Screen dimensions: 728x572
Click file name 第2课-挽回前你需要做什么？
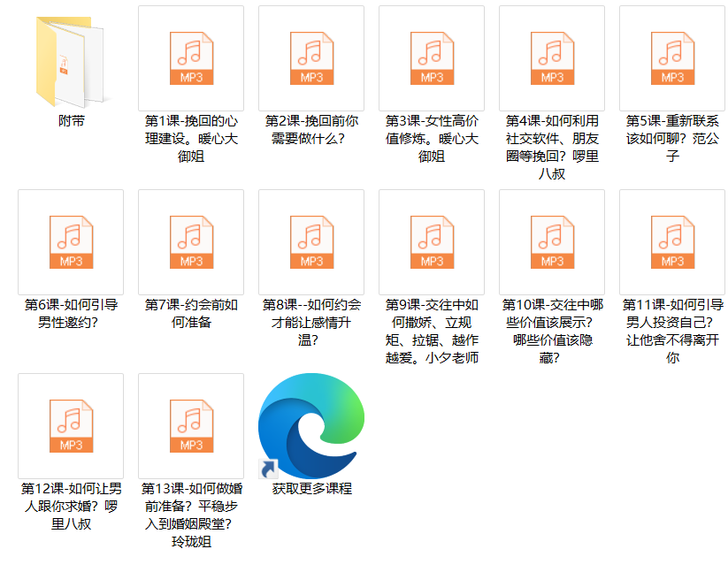[x=311, y=130]
